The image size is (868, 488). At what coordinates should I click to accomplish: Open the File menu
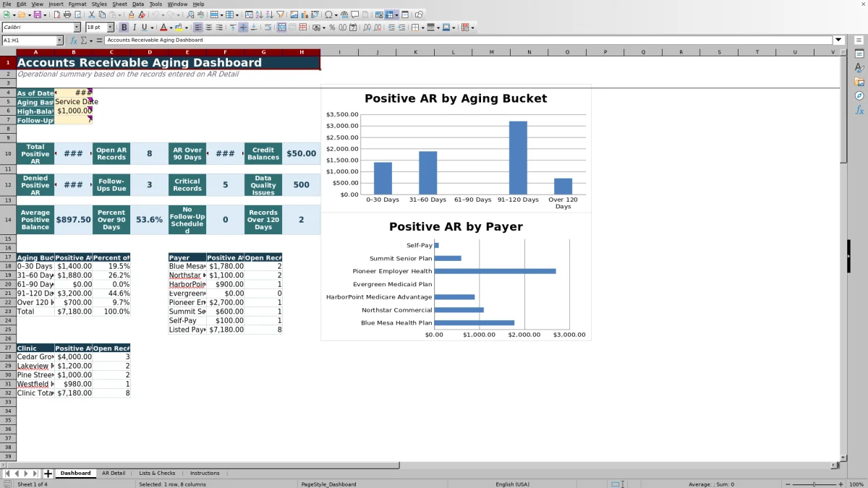click(7, 4)
